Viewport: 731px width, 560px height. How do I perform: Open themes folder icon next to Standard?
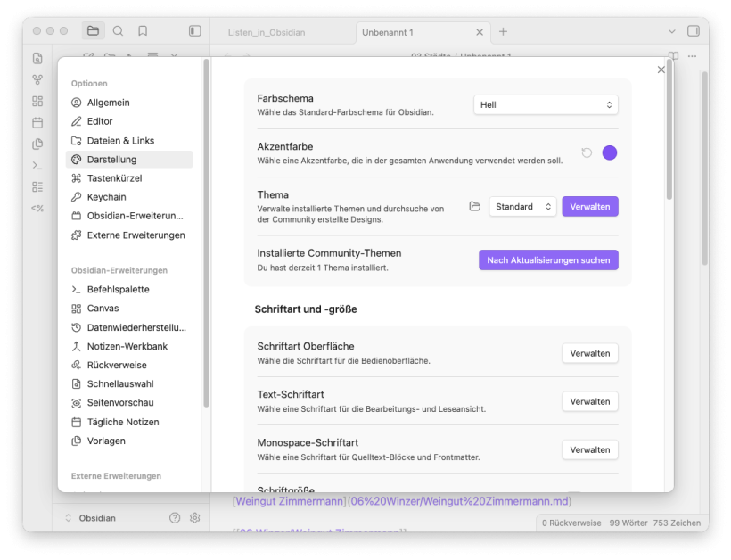tap(475, 206)
